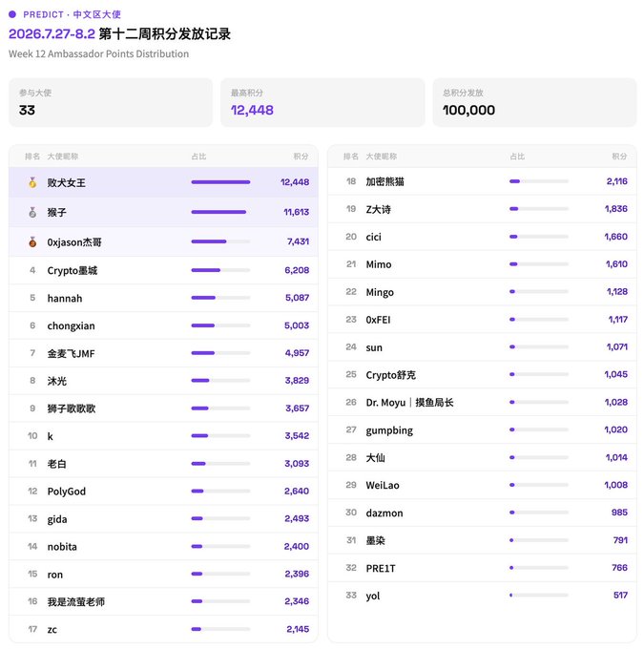
Task: Select the name PRE1T
Action: click(x=381, y=568)
